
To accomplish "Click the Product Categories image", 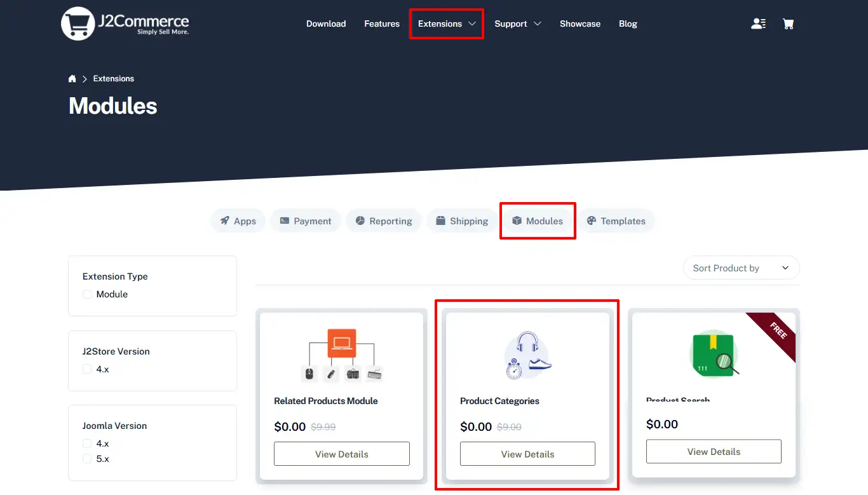I will click(528, 355).
